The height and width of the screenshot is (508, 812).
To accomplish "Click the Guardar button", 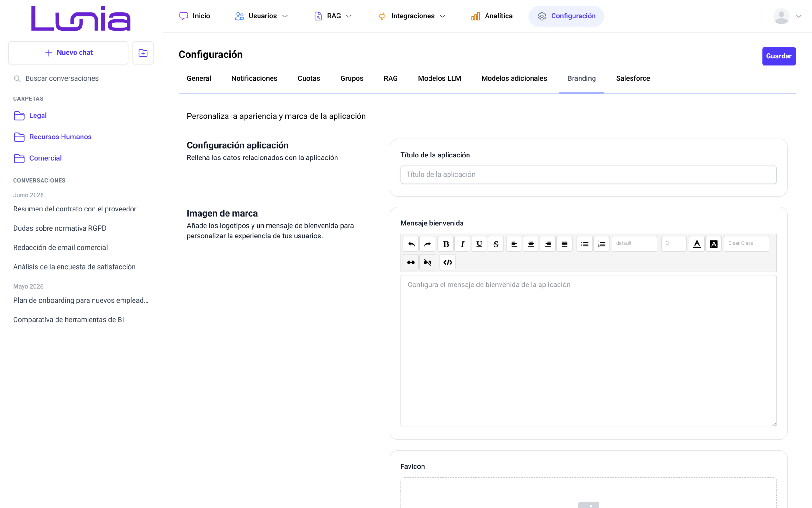I will 778,57.
